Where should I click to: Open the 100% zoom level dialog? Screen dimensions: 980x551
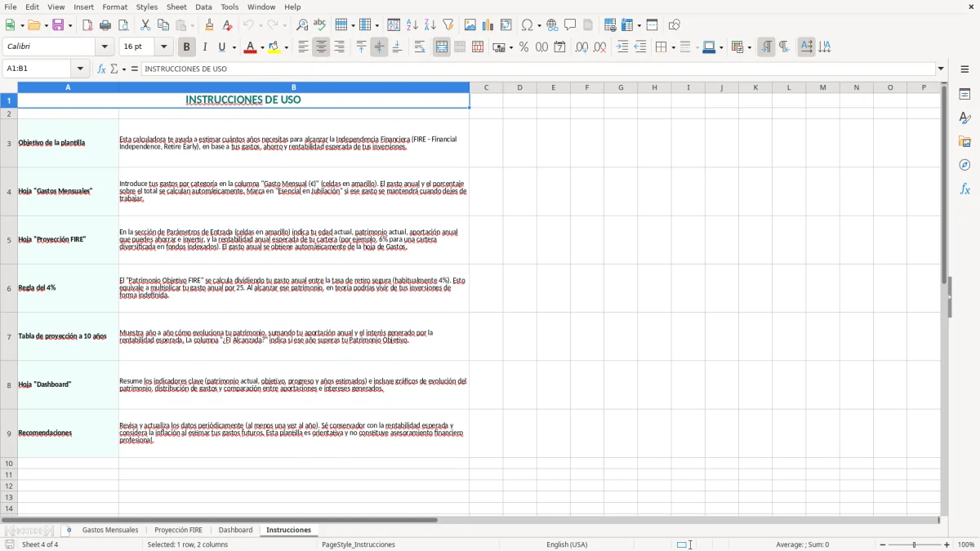966,544
